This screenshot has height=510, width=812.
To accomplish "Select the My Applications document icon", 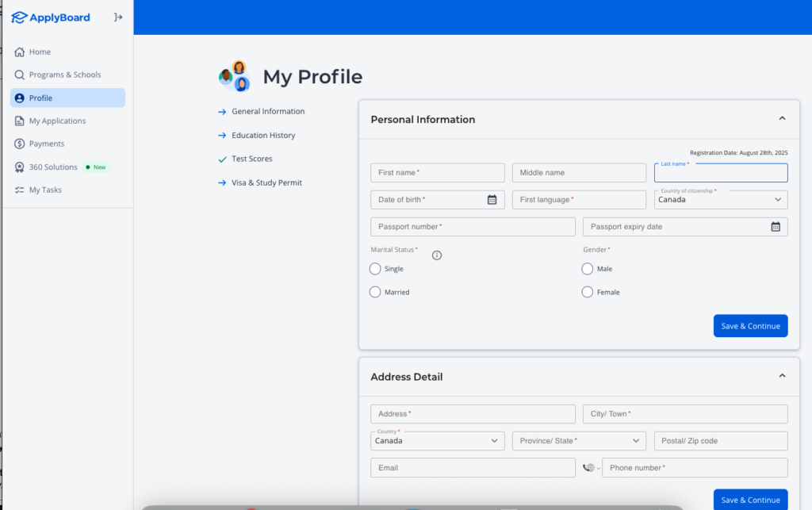I will tap(18, 121).
